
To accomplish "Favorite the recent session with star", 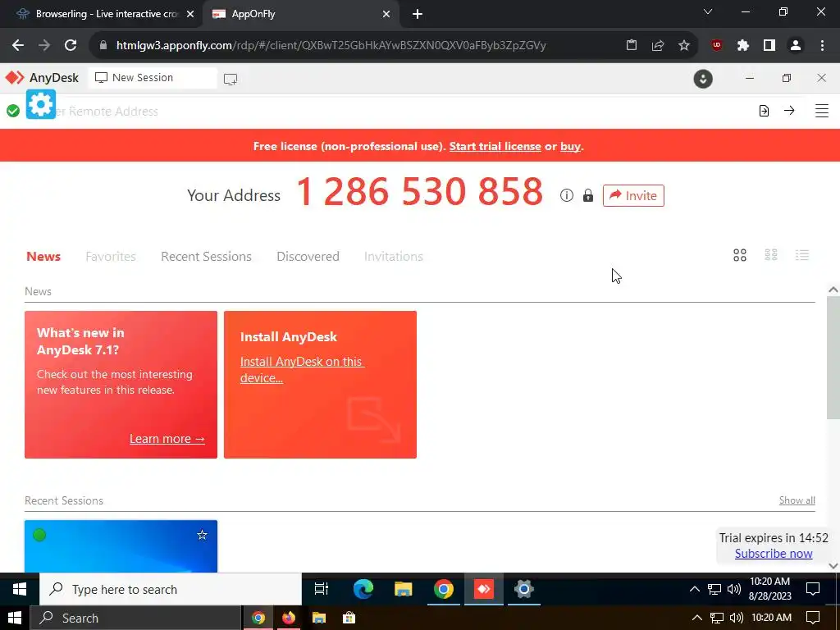I will click(x=202, y=535).
